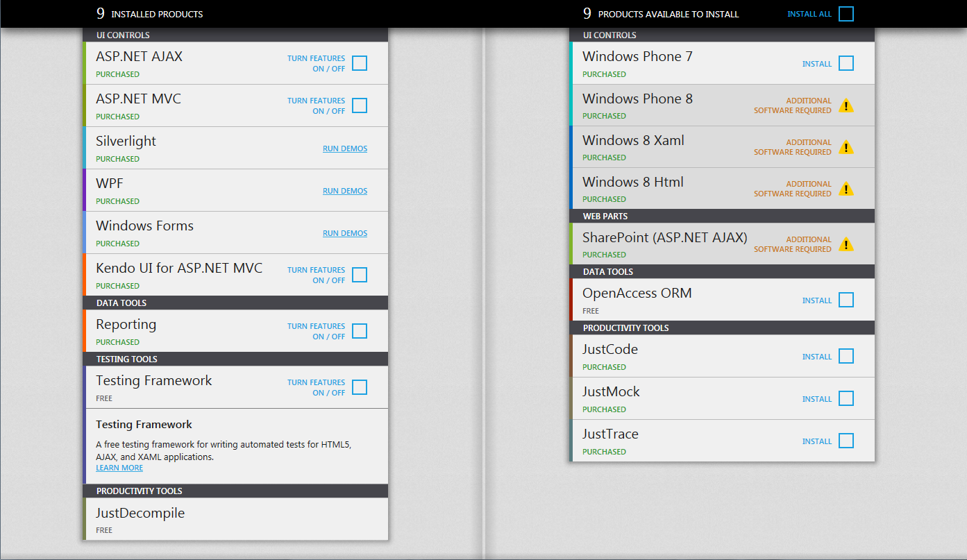
Task: Click the Windows Phone 7 product name
Action: [637, 56]
